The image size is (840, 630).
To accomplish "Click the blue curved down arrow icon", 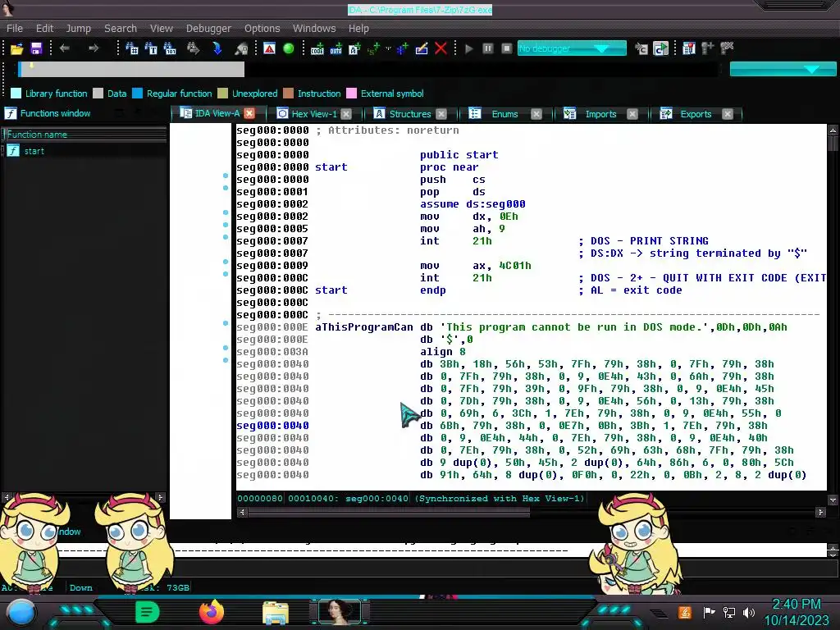I will click(217, 48).
